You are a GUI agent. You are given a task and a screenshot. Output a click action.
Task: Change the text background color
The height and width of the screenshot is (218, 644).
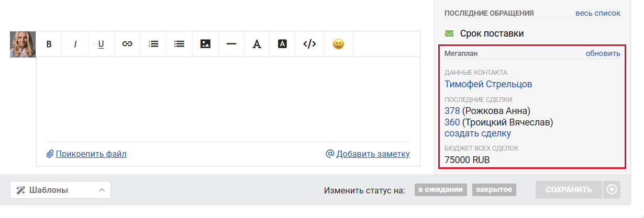click(282, 44)
